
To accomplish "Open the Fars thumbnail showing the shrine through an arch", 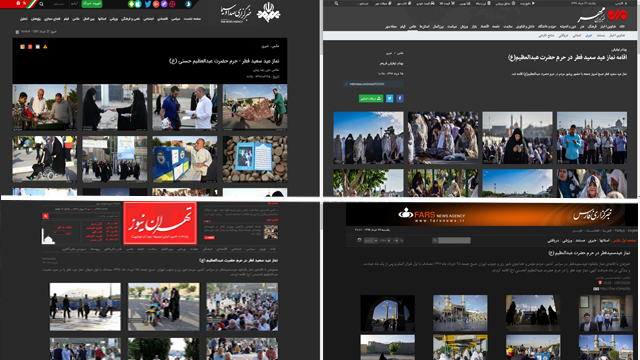I will pyautogui.click(x=387, y=313).
